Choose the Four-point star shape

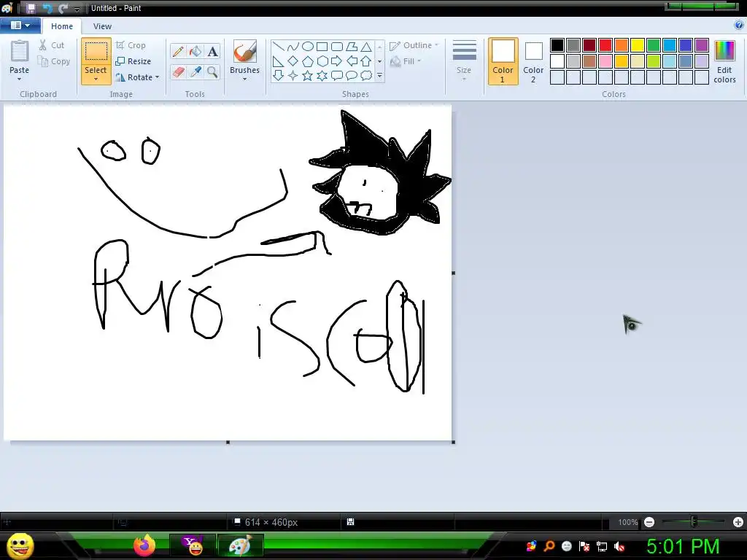click(293, 75)
